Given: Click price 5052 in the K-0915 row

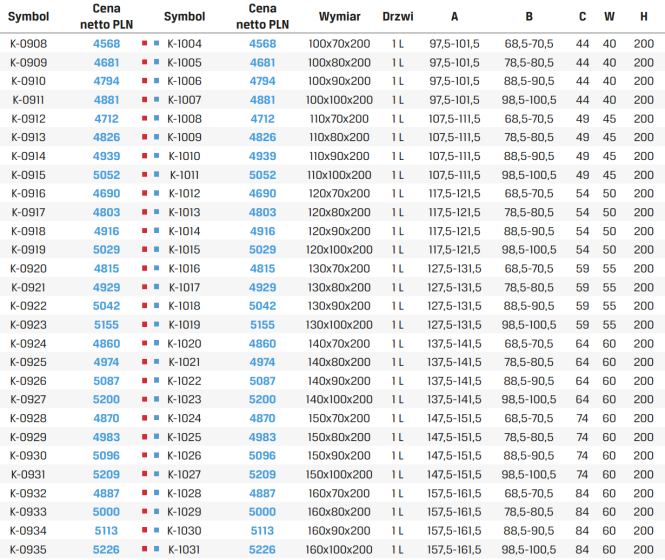Looking at the screenshot, I should click(x=106, y=175).
